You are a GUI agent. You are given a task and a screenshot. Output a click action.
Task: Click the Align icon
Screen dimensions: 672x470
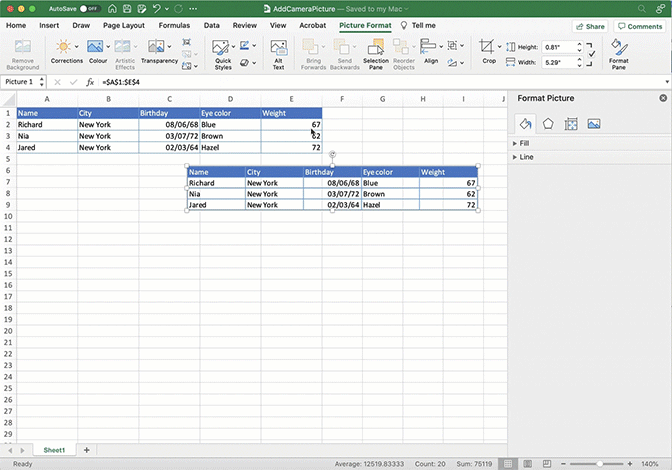[x=428, y=46]
